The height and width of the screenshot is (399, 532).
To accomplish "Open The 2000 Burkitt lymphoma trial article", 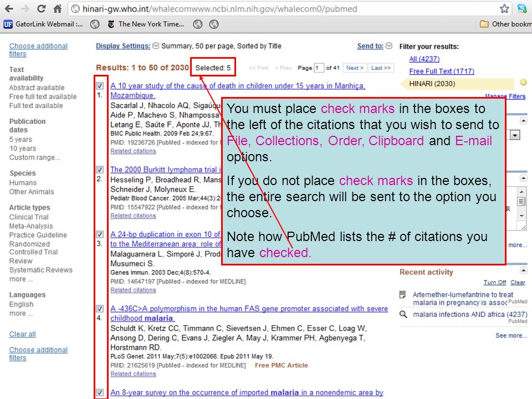I will 166,170.
